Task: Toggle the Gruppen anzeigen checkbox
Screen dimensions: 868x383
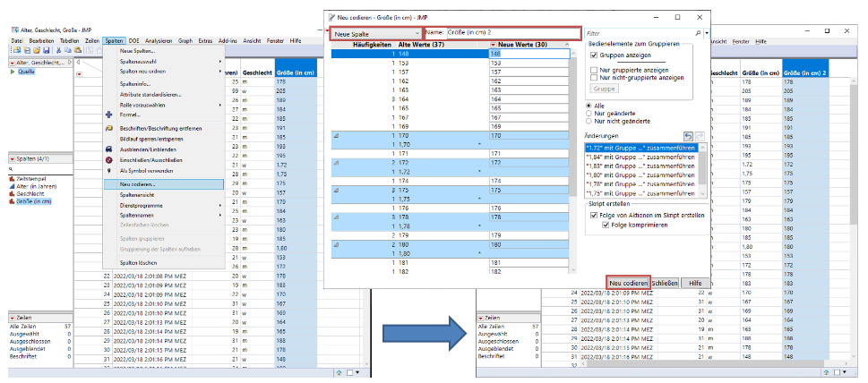Action: coord(594,55)
